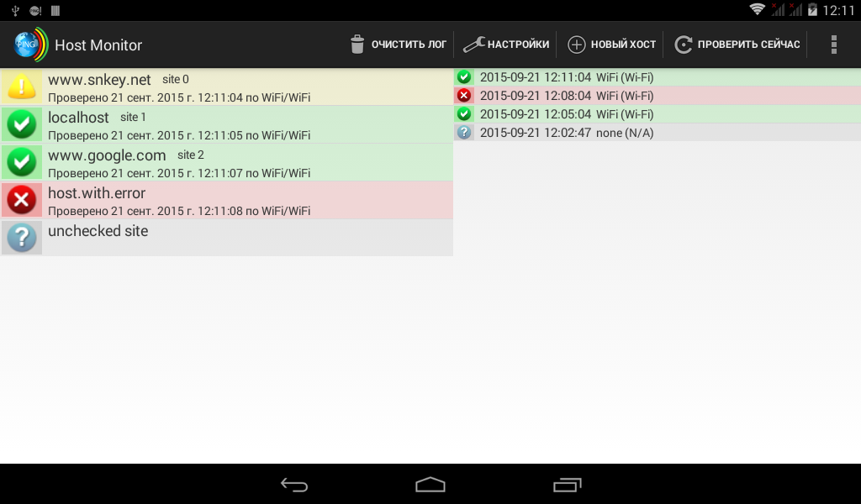Click НОВЫЙ ХОСТ button text
The width and height of the screenshot is (861, 504).
[x=623, y=45]
